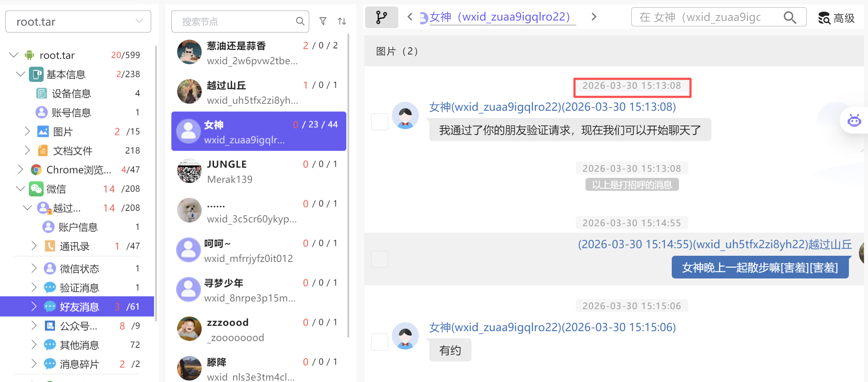Select 其他消息 in the tree
Viewport: 868px width, 382px height.
pos(79,345)
